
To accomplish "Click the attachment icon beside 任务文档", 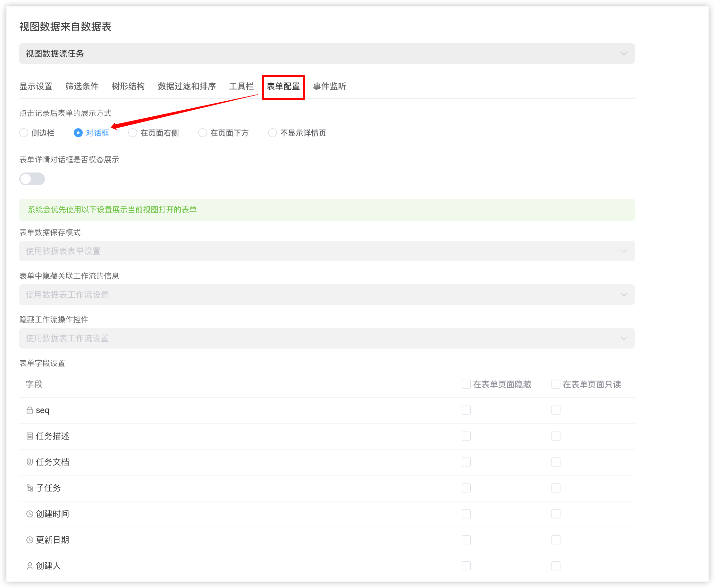I will point(29,462).
